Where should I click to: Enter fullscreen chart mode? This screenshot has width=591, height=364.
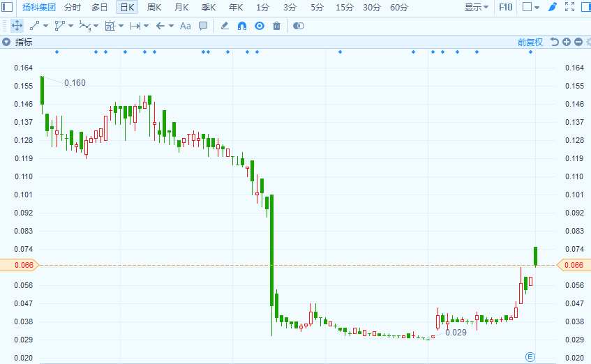569,7
